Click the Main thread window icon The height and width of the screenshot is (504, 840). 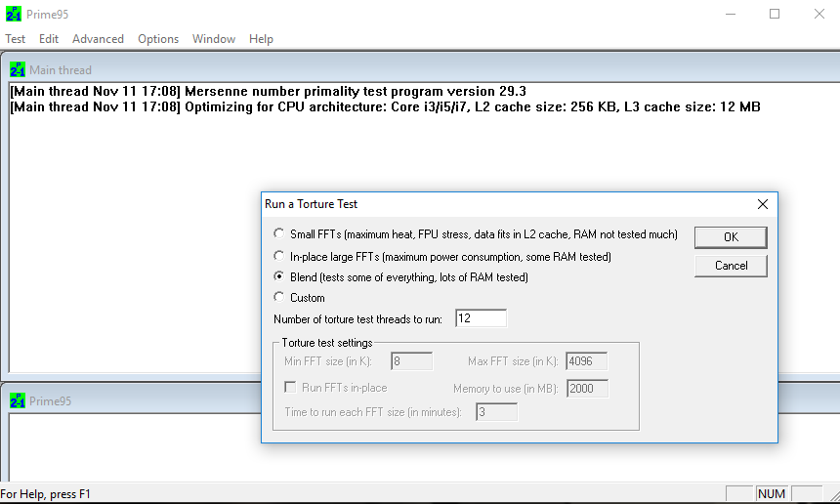(x=18, y=69)
